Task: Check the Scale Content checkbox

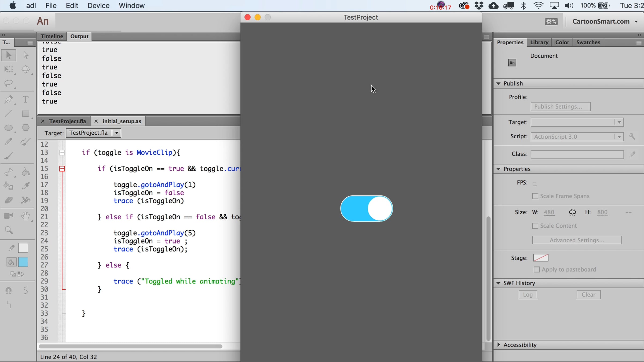Action: tap(535, 226)
